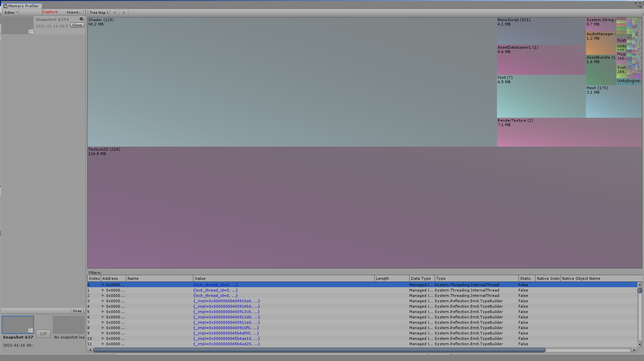Sort by the Static column header
The image size is (644, 361).
click(527, 278)
